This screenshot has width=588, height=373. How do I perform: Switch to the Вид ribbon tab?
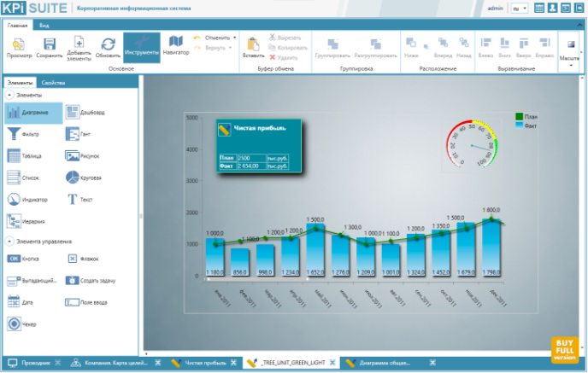coord(44,26)
